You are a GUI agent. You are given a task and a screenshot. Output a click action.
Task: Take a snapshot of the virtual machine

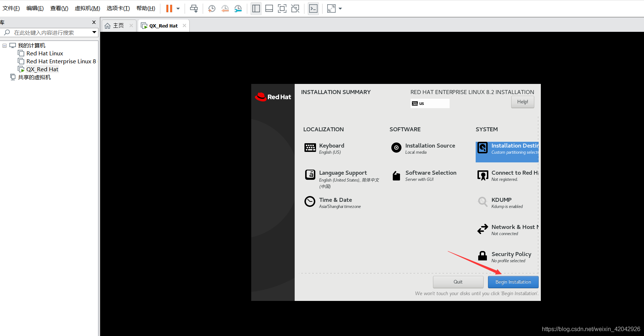[x=212, y=8]
